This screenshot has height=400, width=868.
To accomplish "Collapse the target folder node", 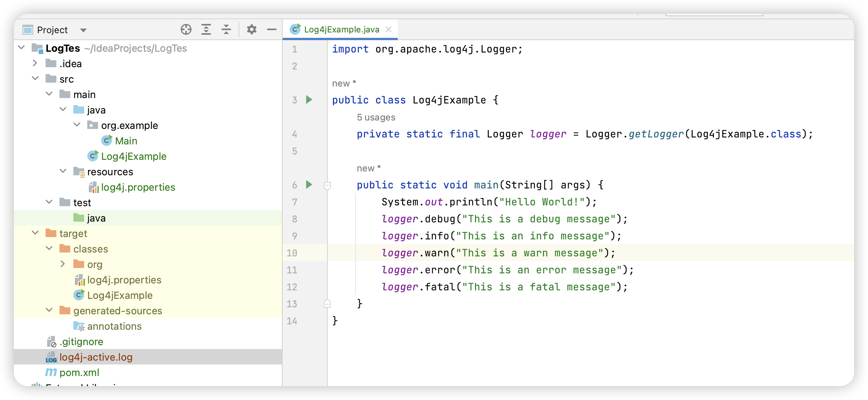I will pos(36,232).
